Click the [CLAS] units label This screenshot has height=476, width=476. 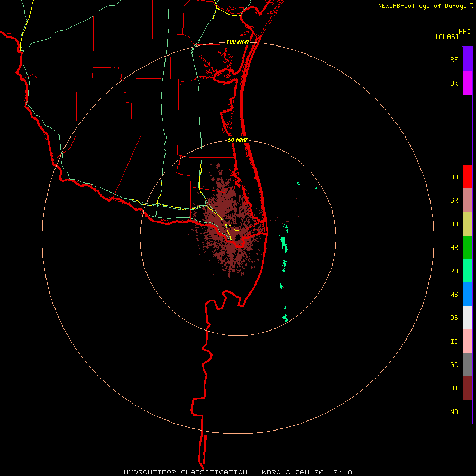(447, 36)
